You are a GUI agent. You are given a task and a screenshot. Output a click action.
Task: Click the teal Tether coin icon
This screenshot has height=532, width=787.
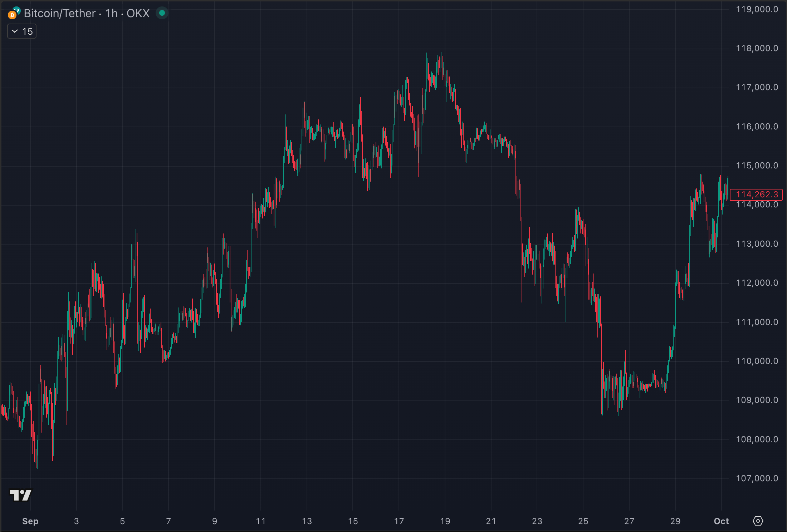pos(17,10)
